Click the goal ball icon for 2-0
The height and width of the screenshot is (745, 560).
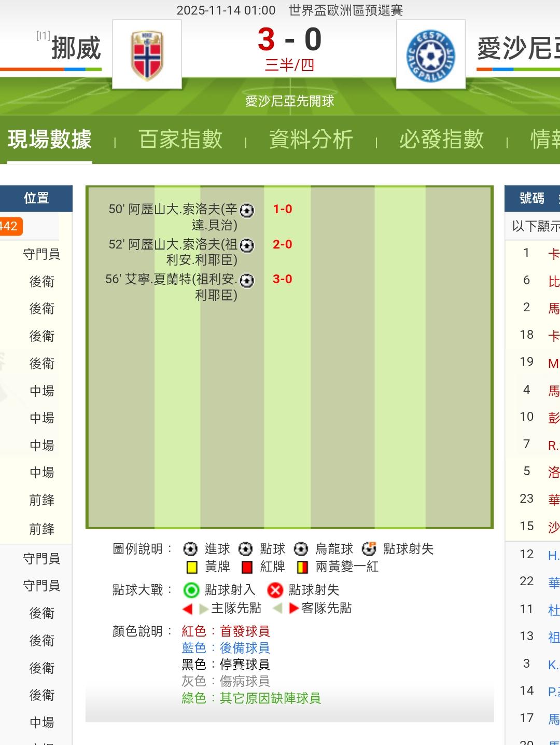click(247, 245)
